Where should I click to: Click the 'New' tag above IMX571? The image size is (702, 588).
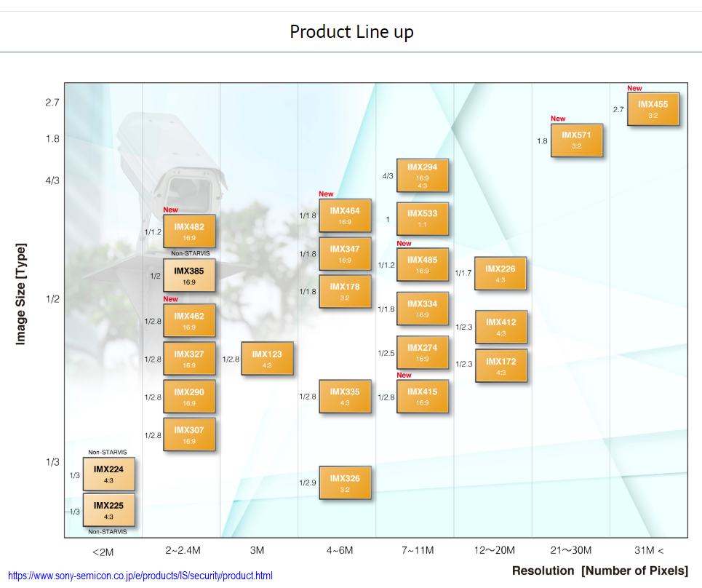tap(558, 118)
